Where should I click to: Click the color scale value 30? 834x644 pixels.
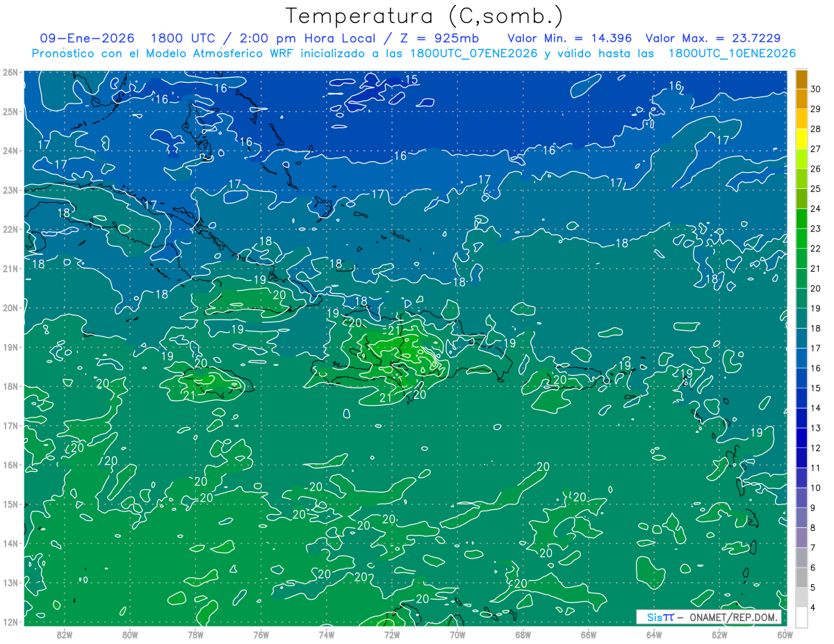click(x=815, y=89)
